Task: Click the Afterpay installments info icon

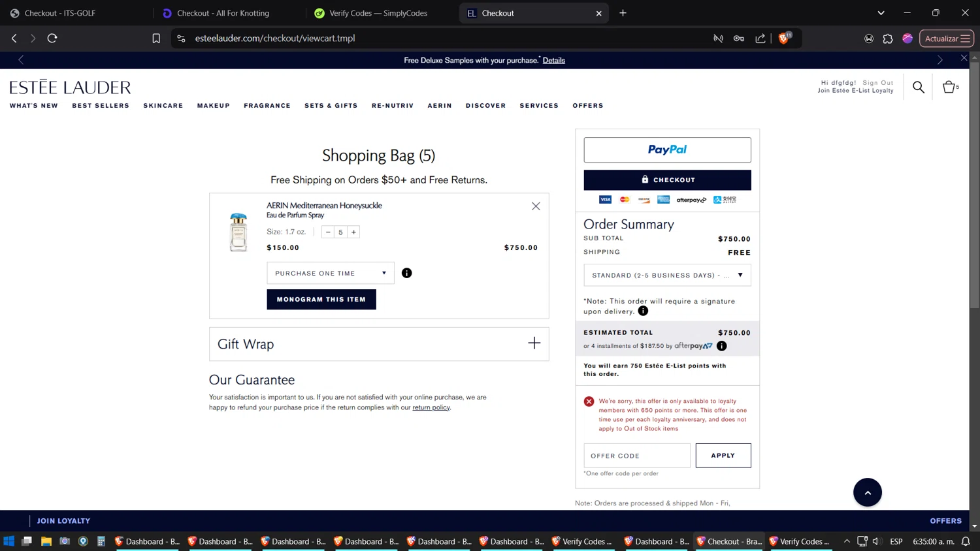Action: pyautogui.click(x=721, y=346)
